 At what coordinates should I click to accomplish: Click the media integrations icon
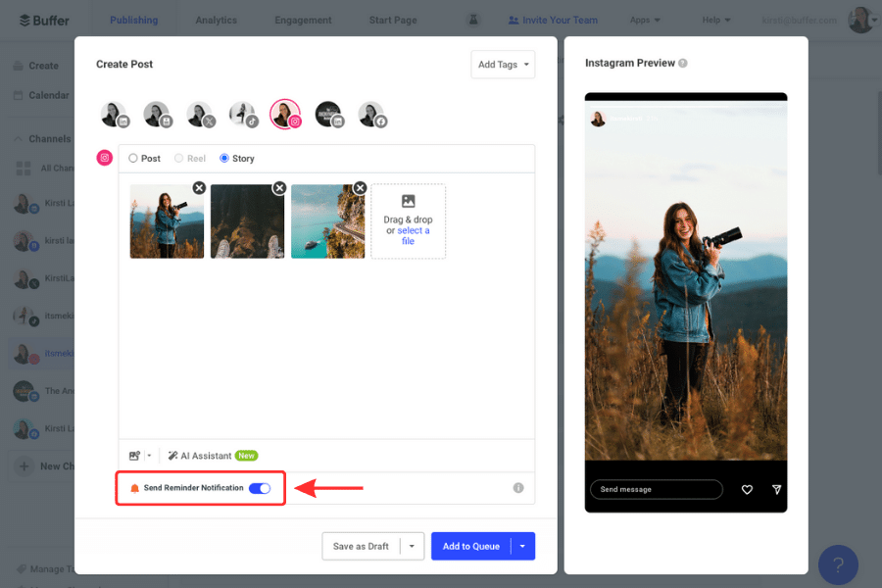[x=134, y=456]
